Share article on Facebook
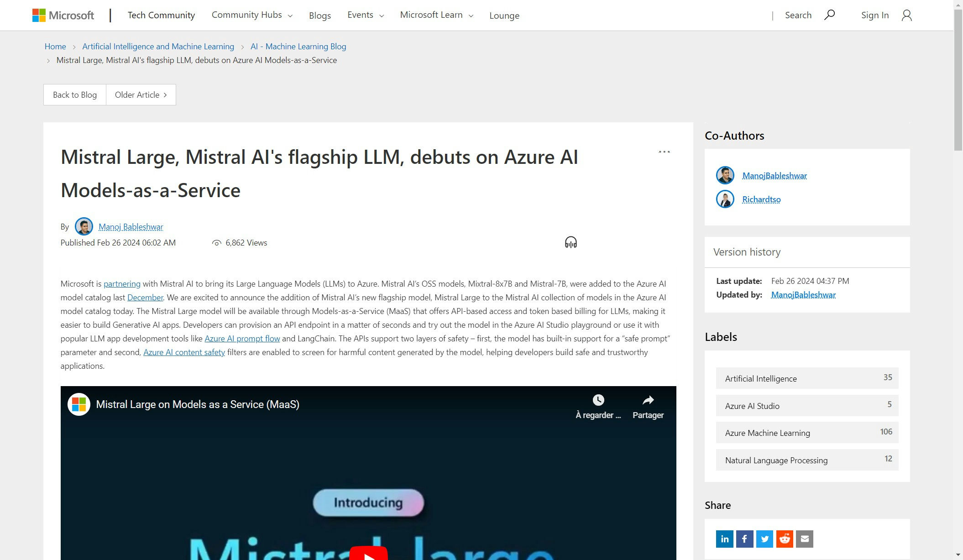This screenshot has height=560, width=963. (744, 539)
